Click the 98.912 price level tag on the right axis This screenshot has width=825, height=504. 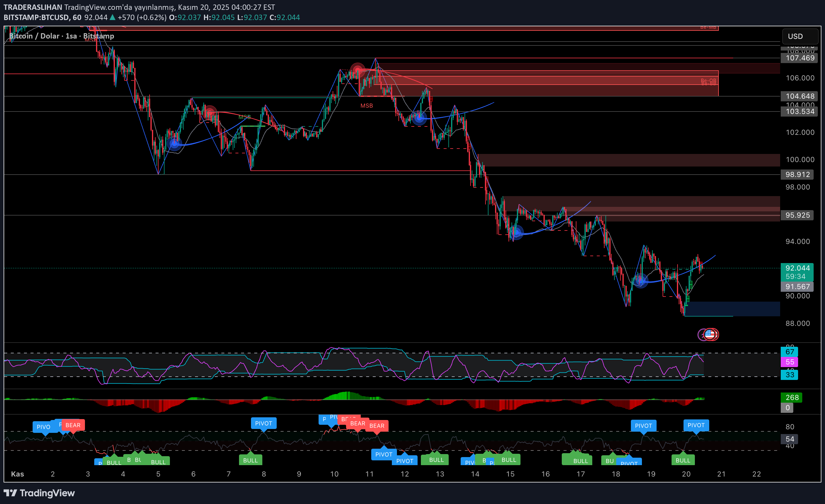point(797,174)
